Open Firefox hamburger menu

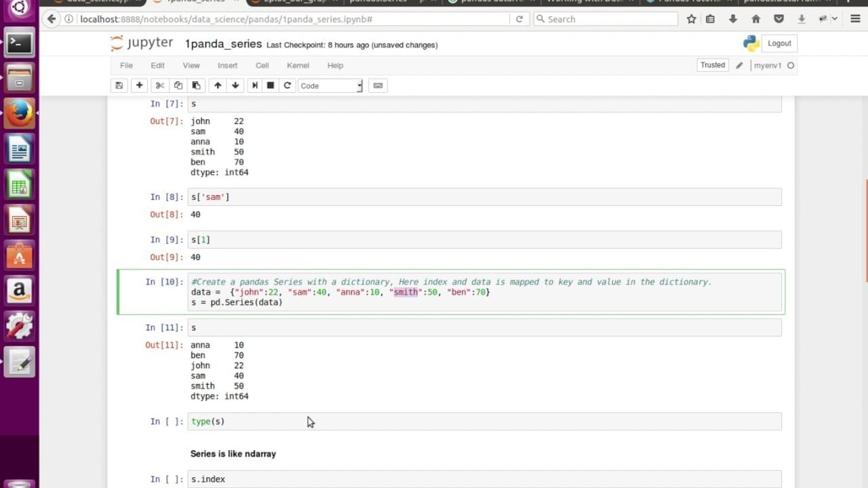point(855,19)
